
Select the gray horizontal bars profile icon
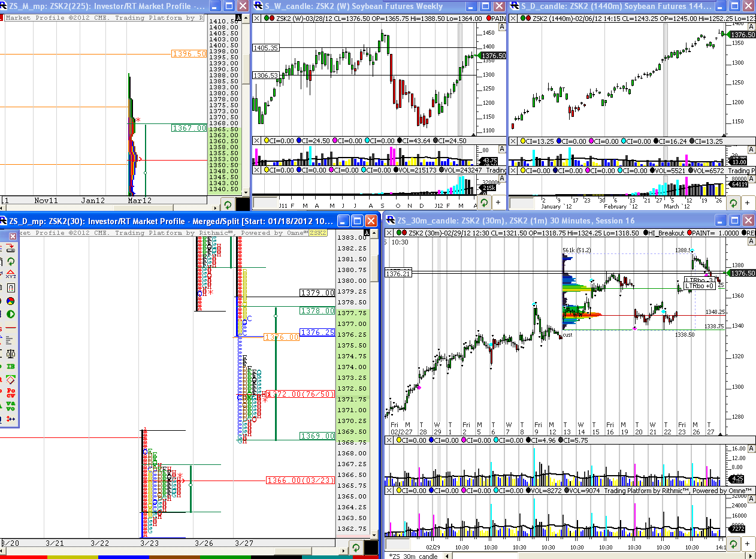[x=11, y=340]
